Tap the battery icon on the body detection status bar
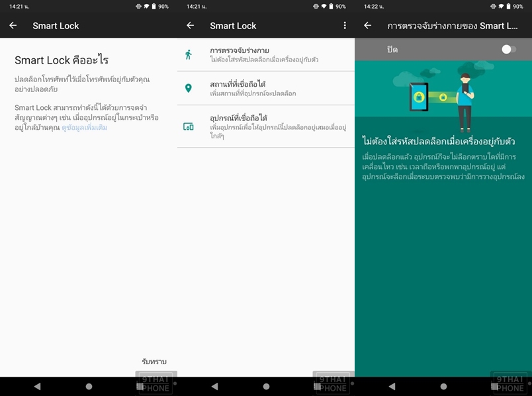The width and height of the screenshot is (532, 396). (x=508, y=7)
